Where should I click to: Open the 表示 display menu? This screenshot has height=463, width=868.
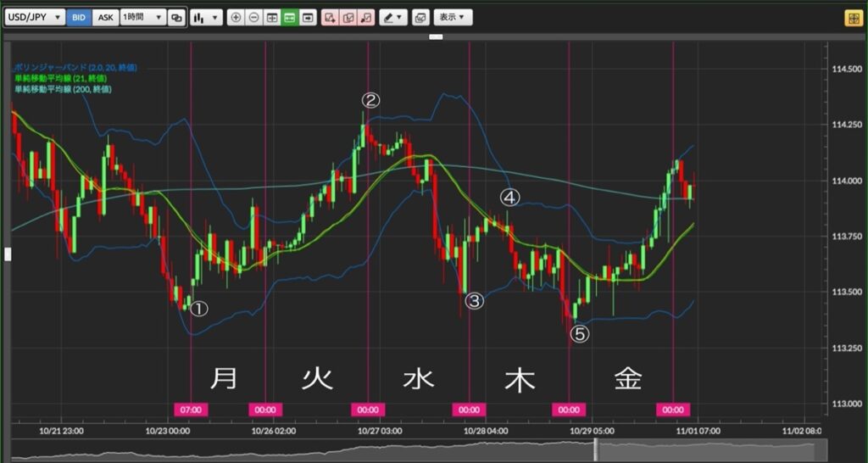453,18
